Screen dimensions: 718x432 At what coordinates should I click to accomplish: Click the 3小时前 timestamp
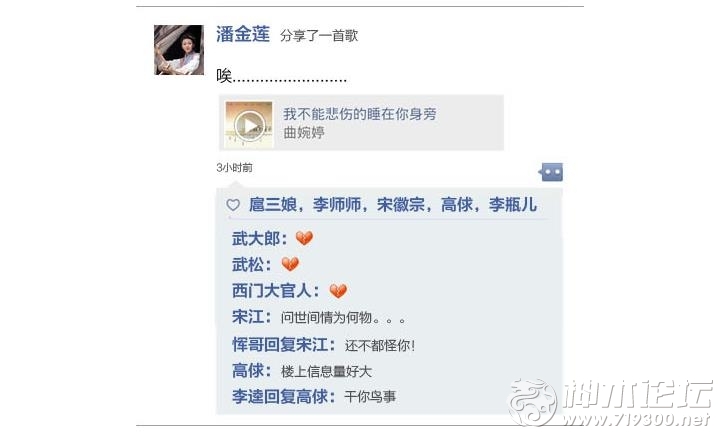(x=234, y=168)
